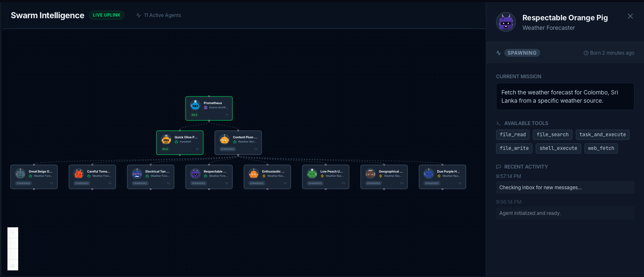Select the web_fetch tool chip

(601, 148)
